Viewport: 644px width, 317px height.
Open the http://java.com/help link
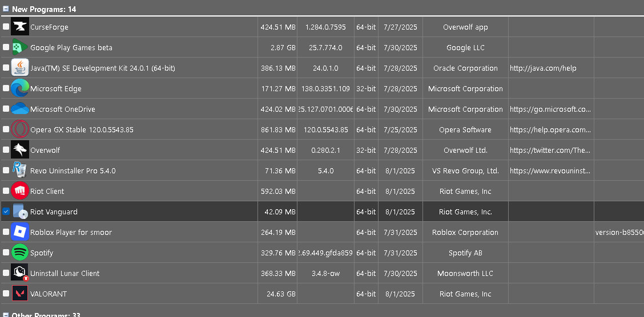tap(543, 68)
